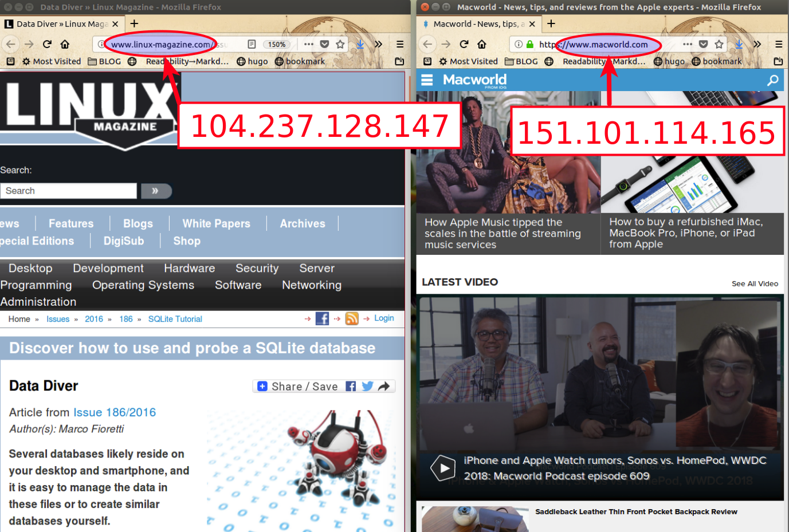Close the Macworld tab
This screenshot has height=532, width=789.
tap(532, 24)
